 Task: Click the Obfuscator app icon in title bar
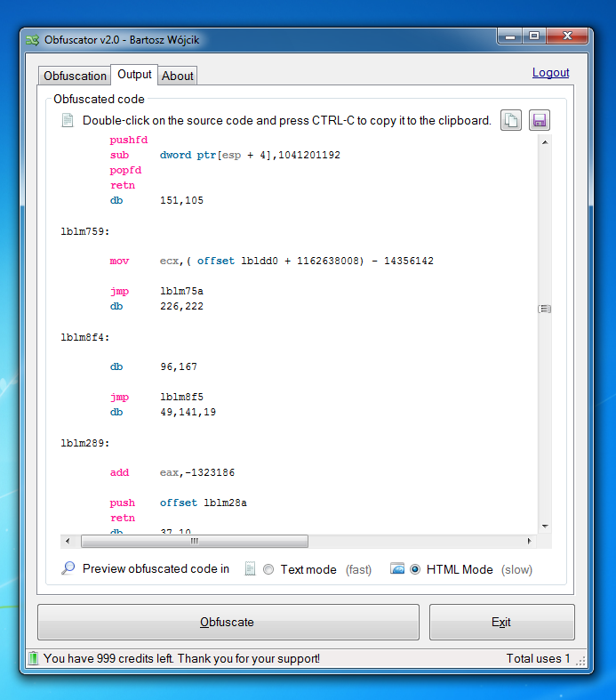click(33, 40)
